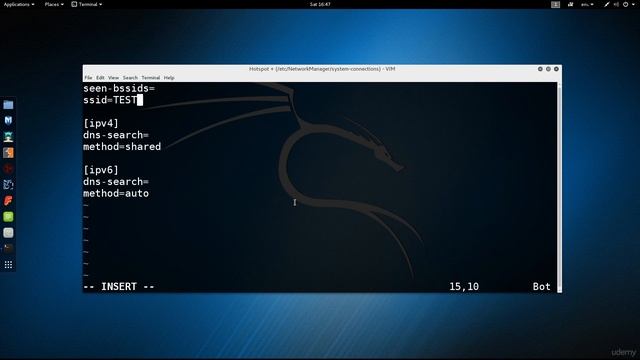Open the keyboard language en dropdown
The image size is (640, 360).
pos(587,4)
